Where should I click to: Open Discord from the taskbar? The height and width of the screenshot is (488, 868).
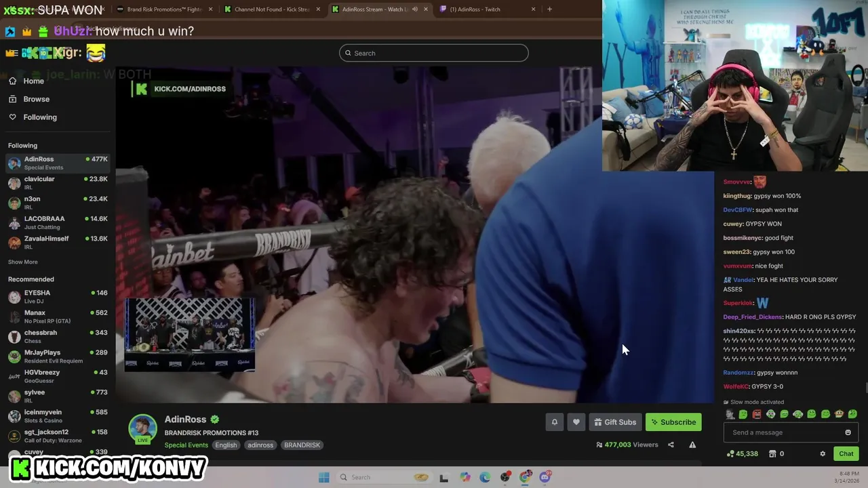[545, 477]
